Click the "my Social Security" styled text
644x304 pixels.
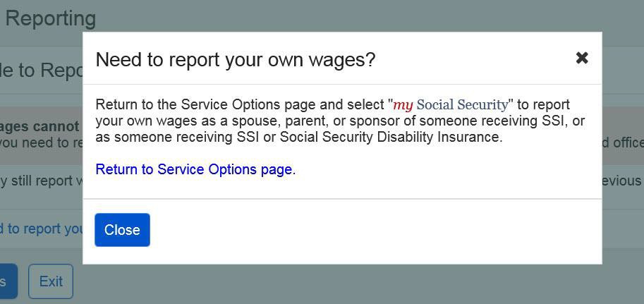(451, 105)
